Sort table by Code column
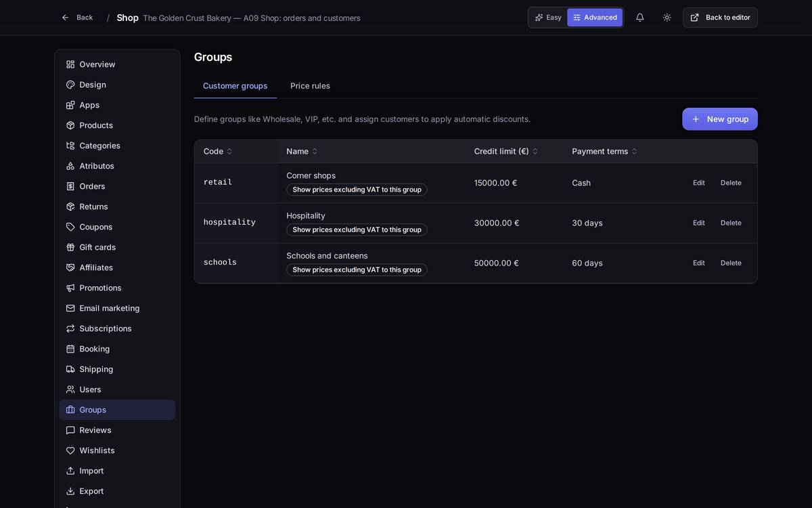Image resolution: width=812 pixels, height=508 pixels. (218, 151)
